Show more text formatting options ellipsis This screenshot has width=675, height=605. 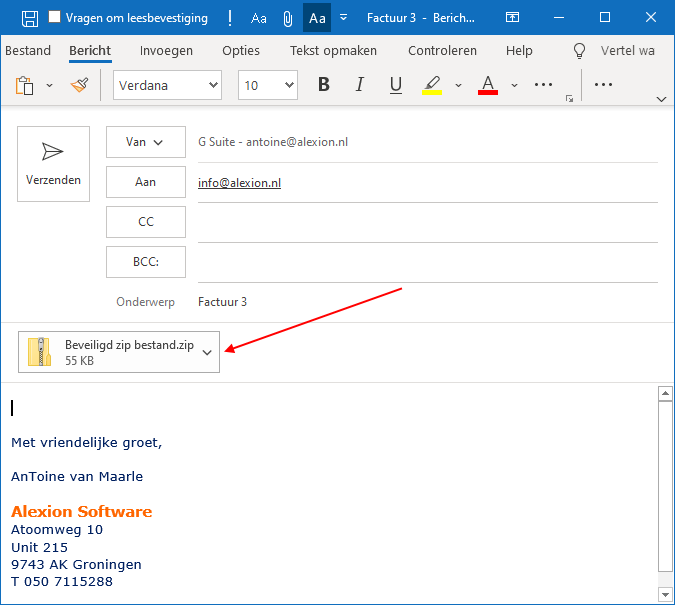[x=543, y=84]
